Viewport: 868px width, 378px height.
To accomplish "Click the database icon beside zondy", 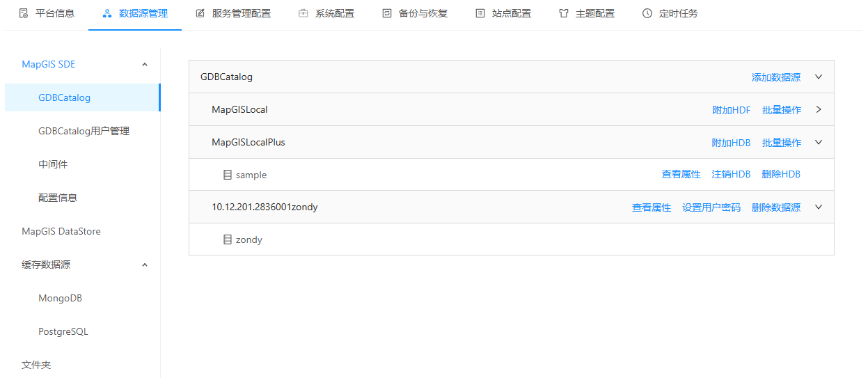I will tap(227, 239).
